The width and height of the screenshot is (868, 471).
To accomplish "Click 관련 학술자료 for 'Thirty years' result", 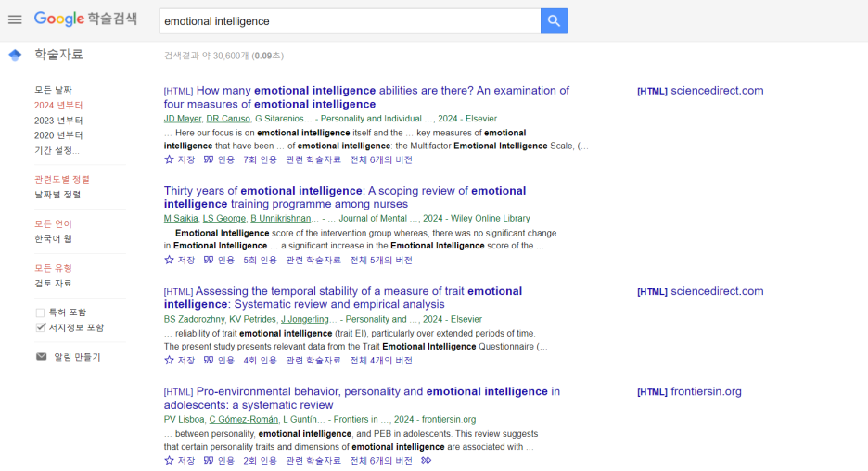I will (313, 260).
